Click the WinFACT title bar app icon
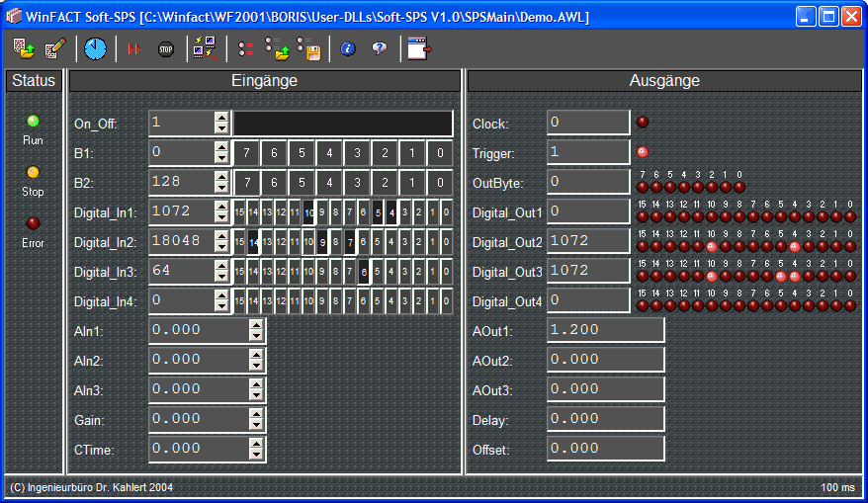 14,17
